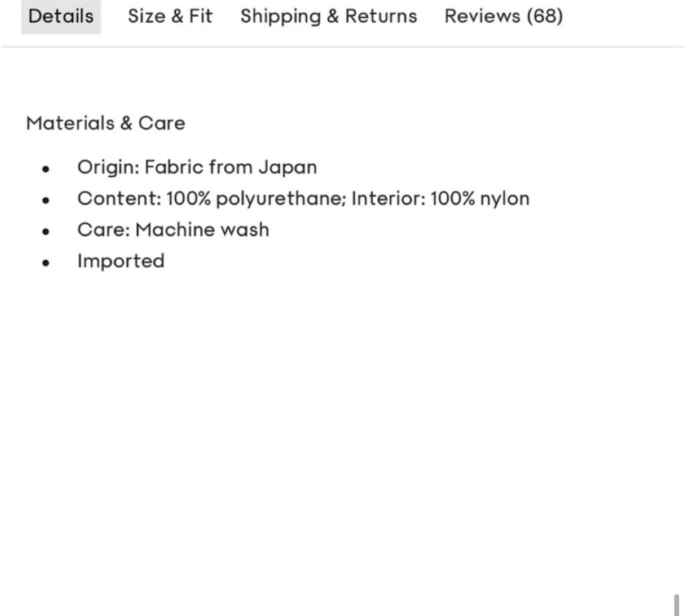Image resolution: width=684 pixels, height=616 pixels.
Task: Click the review count (68)
Action: [x=544, y=16]
